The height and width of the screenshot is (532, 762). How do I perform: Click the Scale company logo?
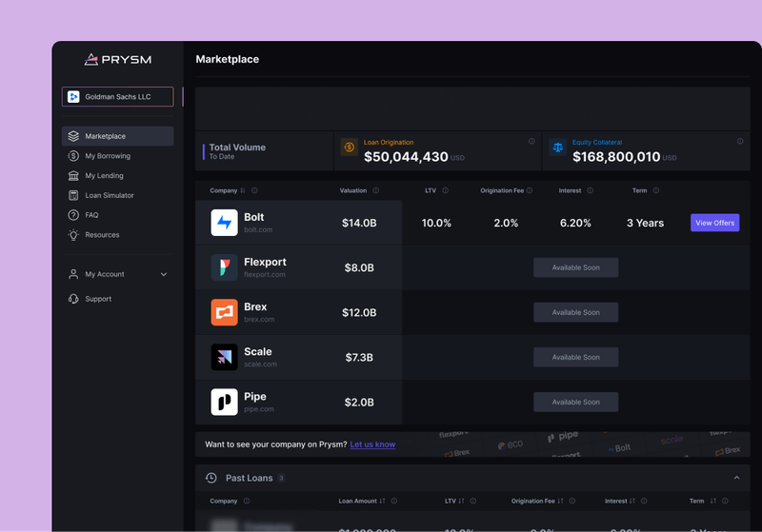[224, 357]
